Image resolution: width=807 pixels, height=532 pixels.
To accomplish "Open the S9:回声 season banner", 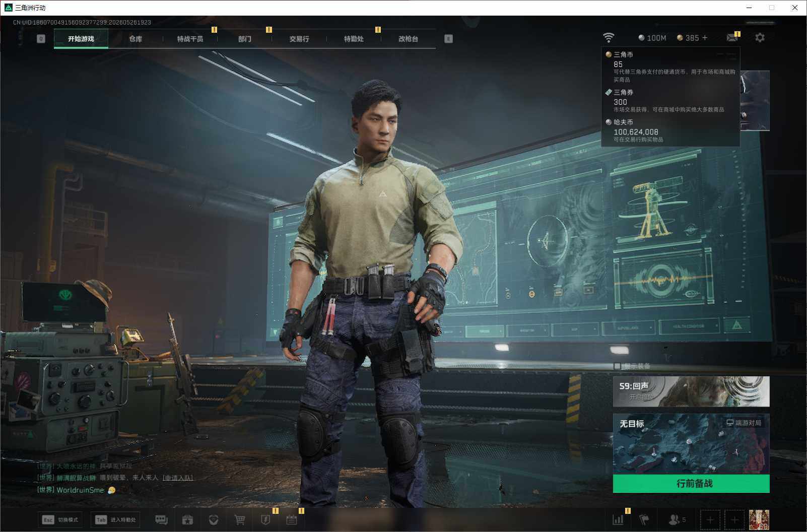I will (x=691, y=391).
